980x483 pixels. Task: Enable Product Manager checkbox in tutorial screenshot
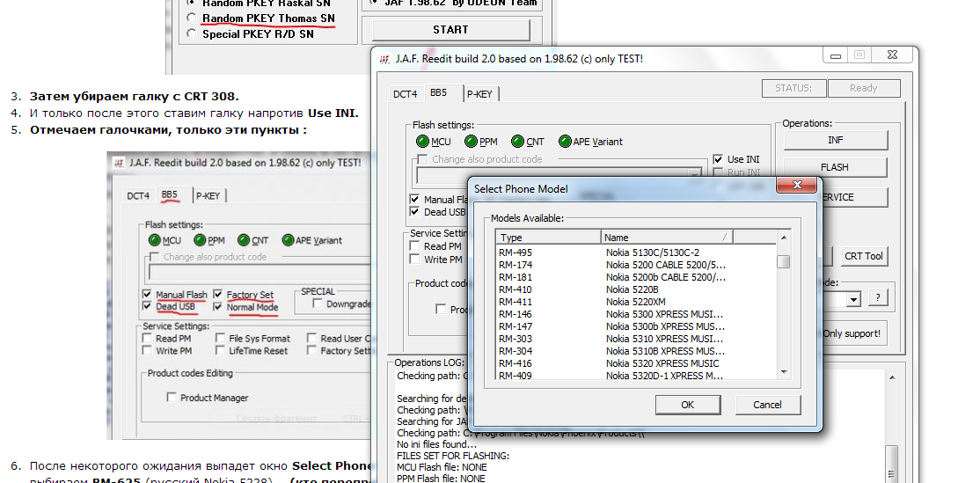pos(172,398)
